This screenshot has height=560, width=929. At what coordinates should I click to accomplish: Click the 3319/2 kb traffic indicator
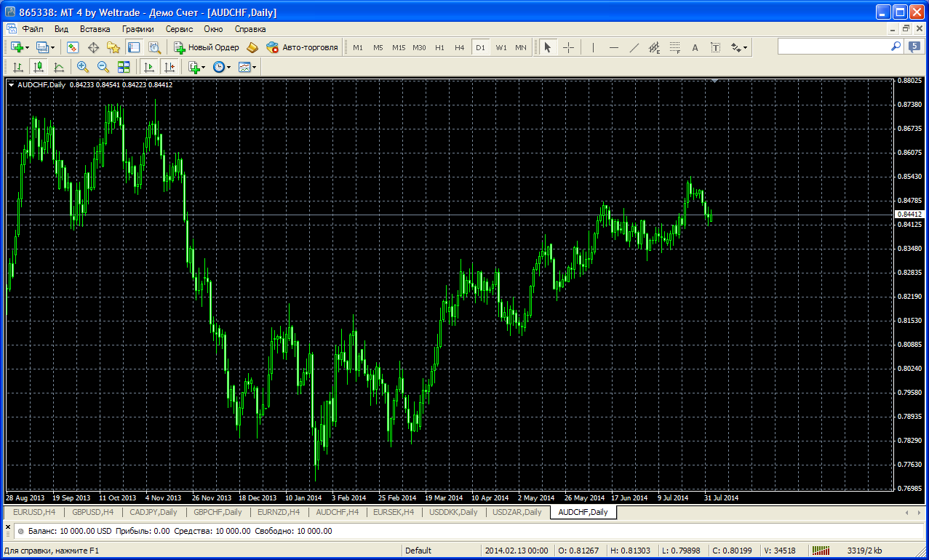(x=866, y=551)
